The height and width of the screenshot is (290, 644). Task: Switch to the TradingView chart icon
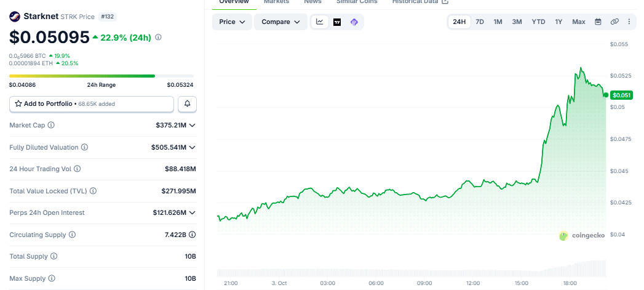[337, 22]
